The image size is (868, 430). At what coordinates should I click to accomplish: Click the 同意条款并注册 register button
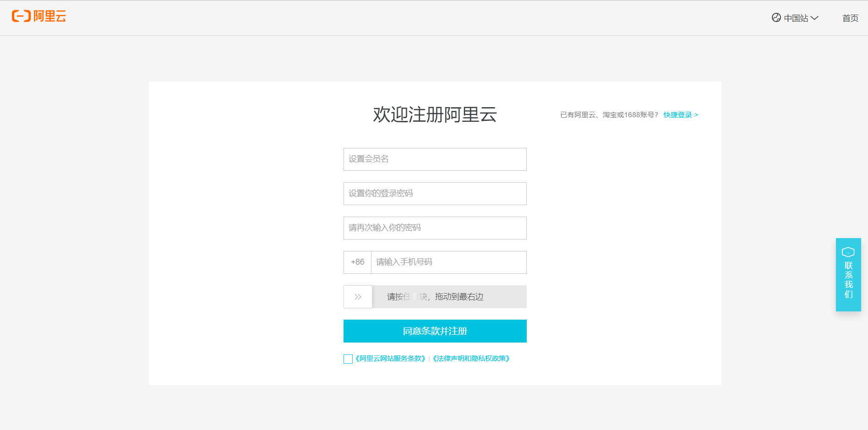tap(435, 331)
